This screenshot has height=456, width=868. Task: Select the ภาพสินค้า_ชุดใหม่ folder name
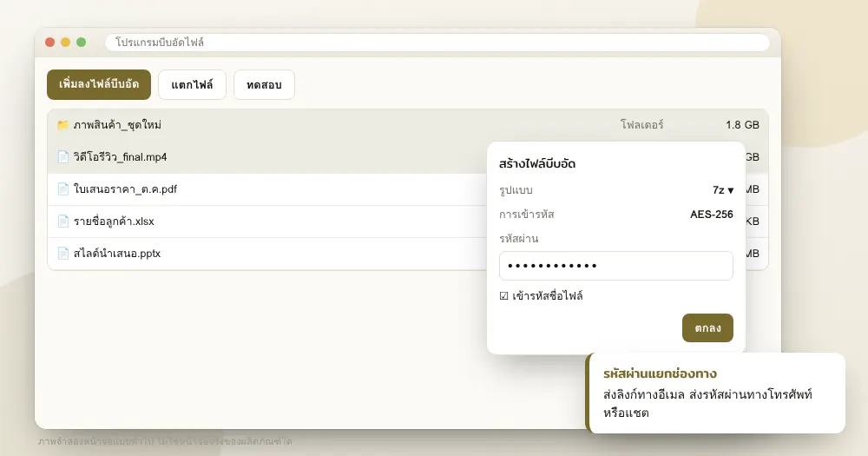(117, 125)
